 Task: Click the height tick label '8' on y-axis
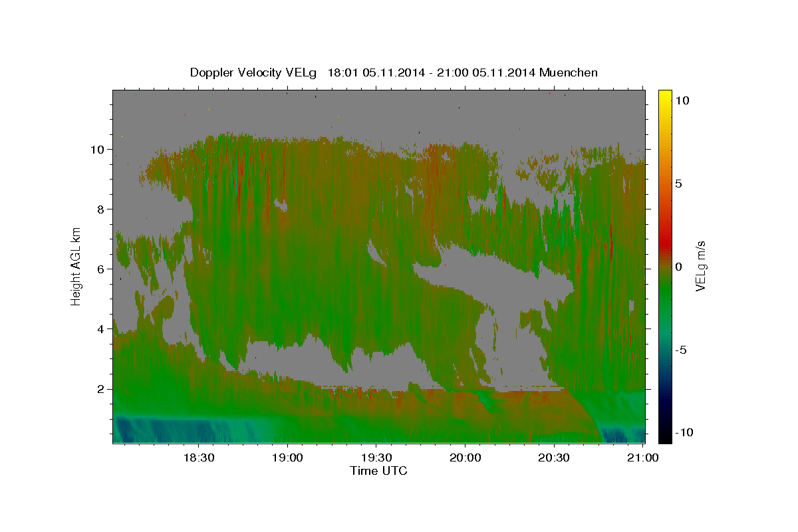pyautogui.click(x=100, y=209)
